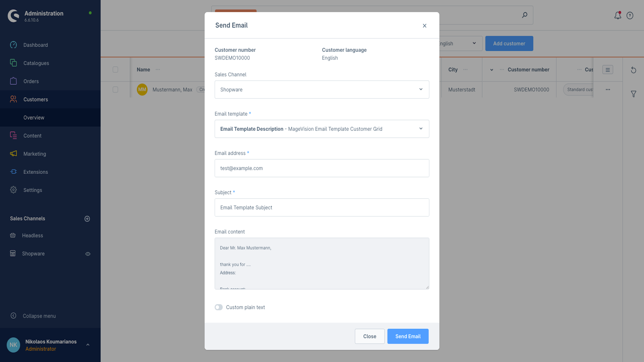Open row actions three dots menu
Image resolution: width=644 pixels, height=362 pixels.
pos(608,89)
